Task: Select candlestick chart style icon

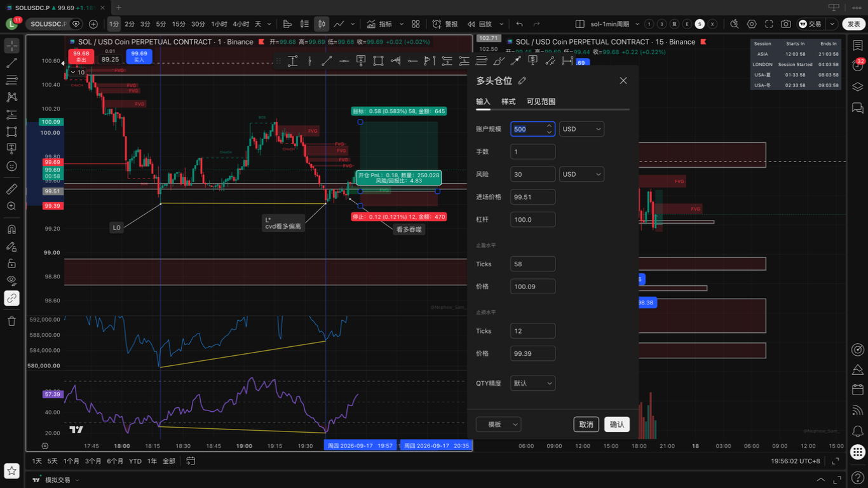Action: click(322, 24)
